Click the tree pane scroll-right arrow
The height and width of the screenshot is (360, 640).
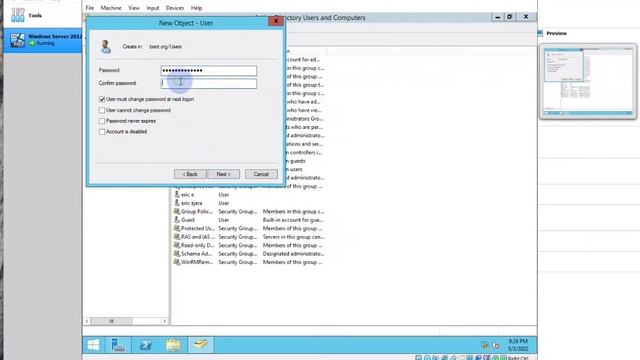click(164, 321)
